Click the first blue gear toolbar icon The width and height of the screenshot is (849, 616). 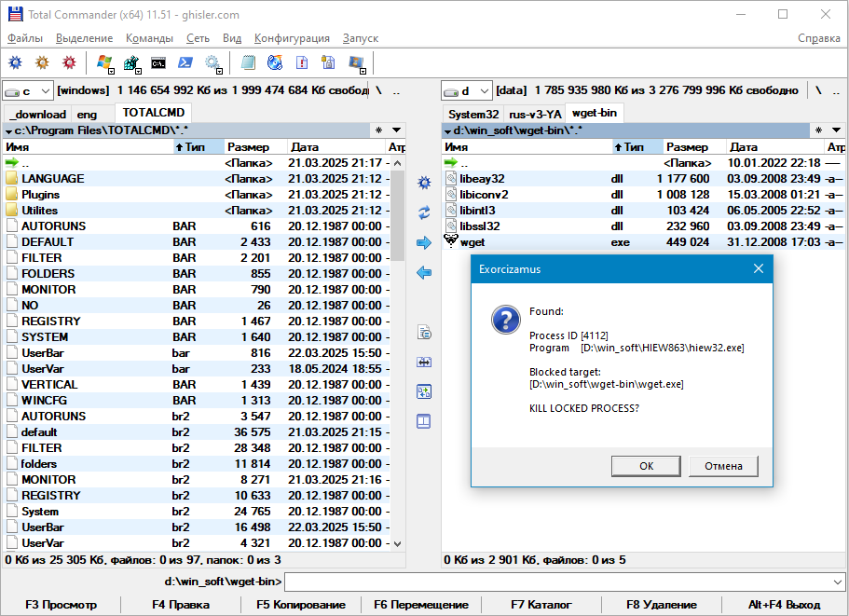point(15,63)
